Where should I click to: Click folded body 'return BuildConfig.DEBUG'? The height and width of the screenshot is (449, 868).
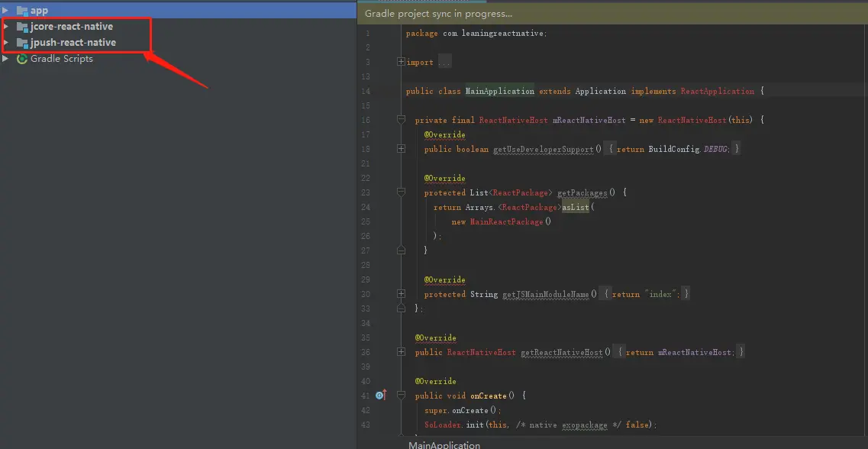pyautogui.click(x=671, y=149)
